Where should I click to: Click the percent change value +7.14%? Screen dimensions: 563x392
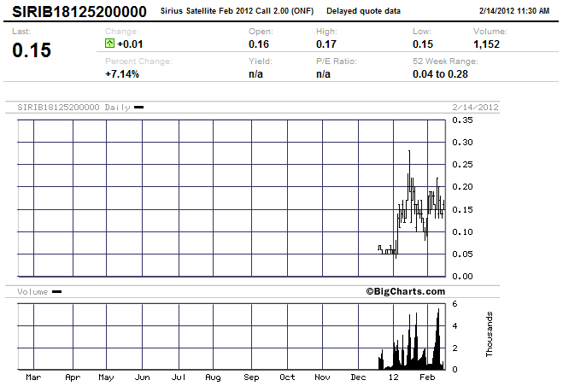point(122,74)
